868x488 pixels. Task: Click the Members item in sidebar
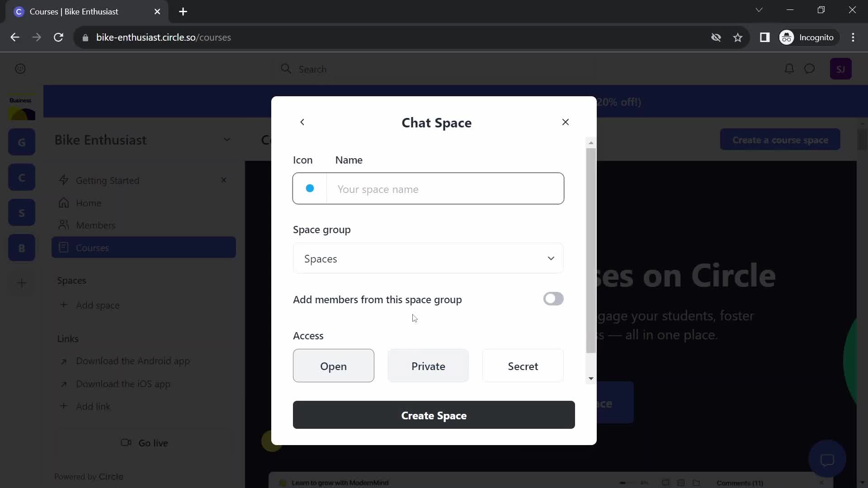pyautogui.click(x=96, y=225)
